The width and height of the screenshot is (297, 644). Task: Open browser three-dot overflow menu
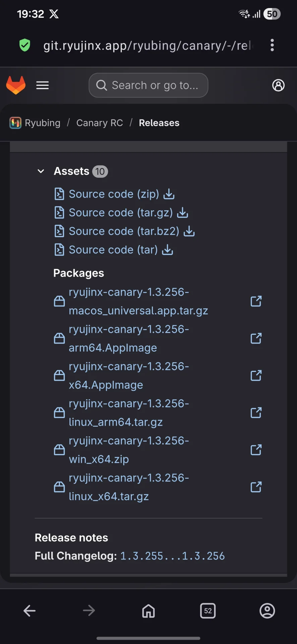coord(272,45)
